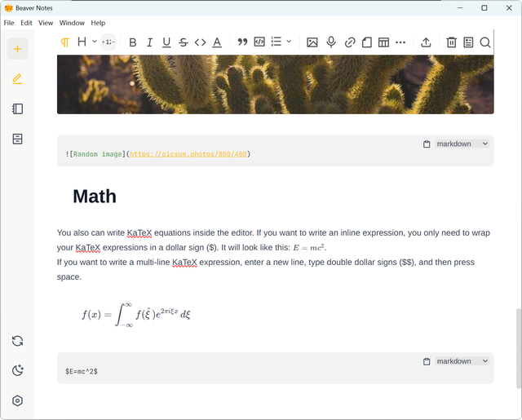The image size is (522, 420).
Task: Toggle bold formatting
Action: point(133,42)
